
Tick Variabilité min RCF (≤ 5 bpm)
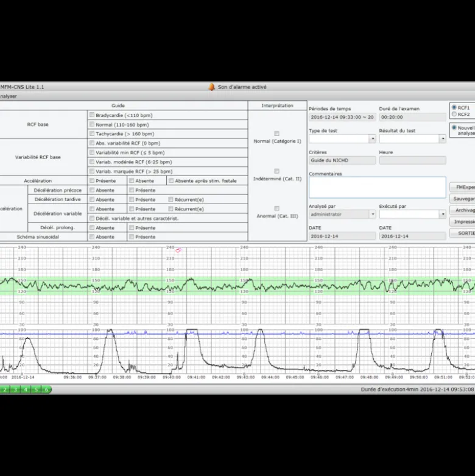[x=92, y=152]
